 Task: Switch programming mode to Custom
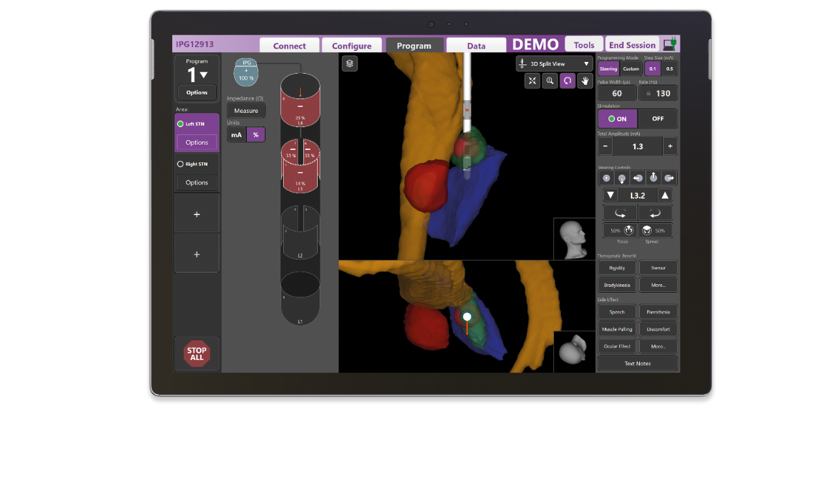click(x=631, y=69)
